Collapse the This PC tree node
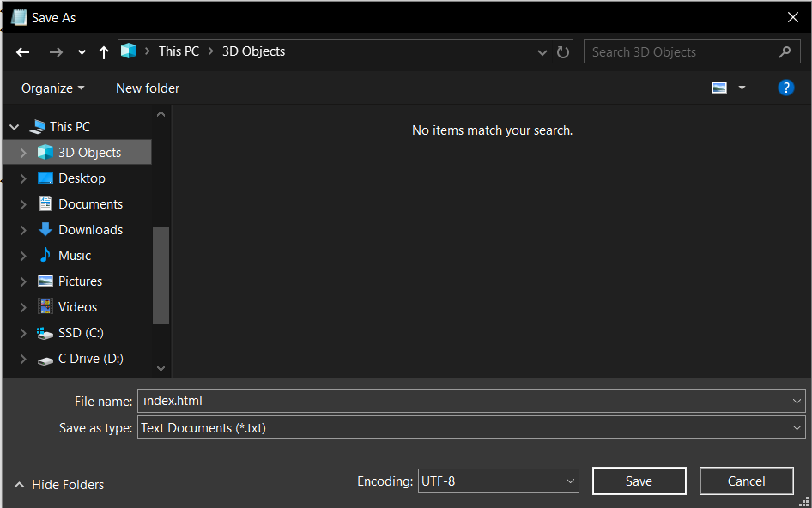 14,126
